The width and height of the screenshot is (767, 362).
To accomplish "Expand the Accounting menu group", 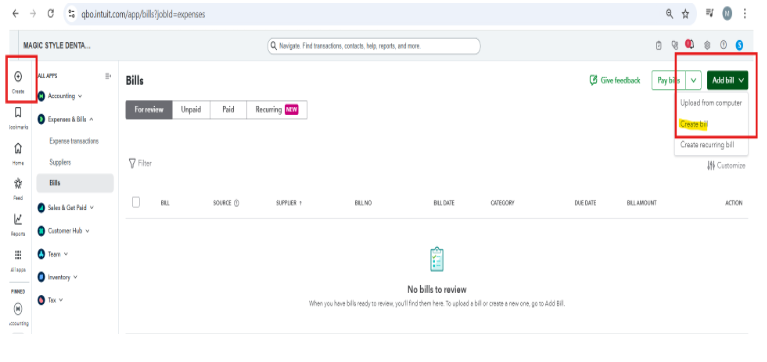I will click(x=61, y=96).
